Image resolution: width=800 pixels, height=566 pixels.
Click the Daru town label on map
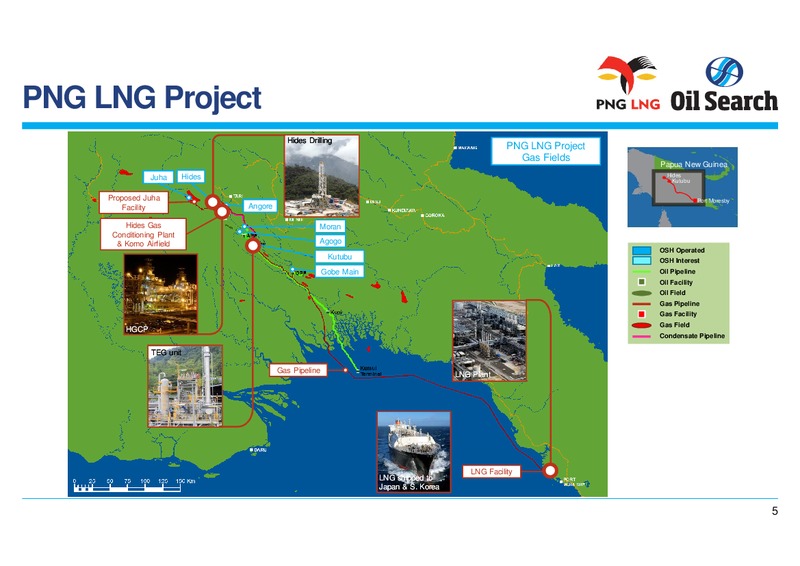pos(260,450)
